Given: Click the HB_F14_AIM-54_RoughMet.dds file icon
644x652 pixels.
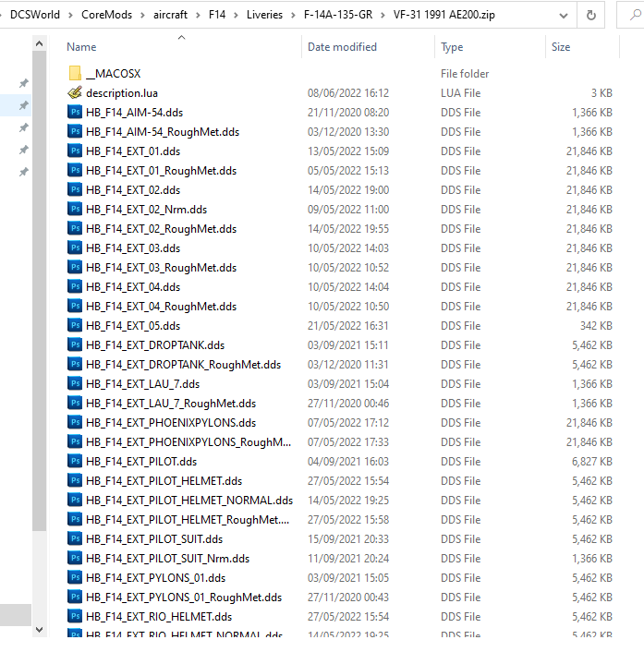Looking at the screenshot, I should 75,132.
